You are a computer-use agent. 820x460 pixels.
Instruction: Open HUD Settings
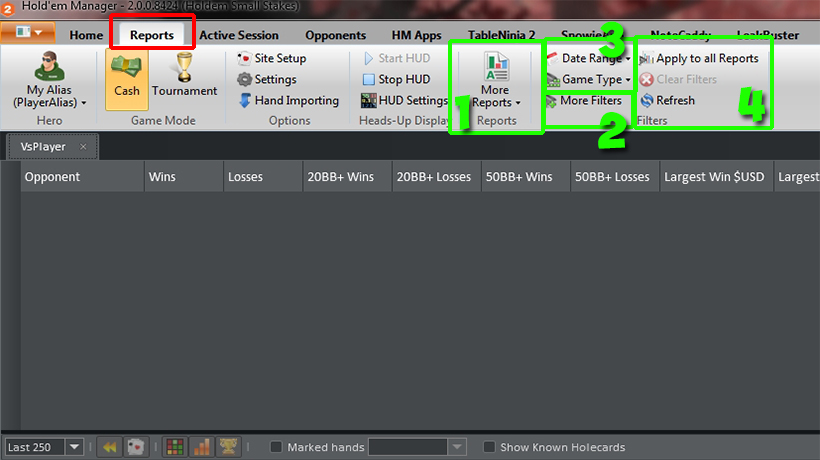(405, 100)
